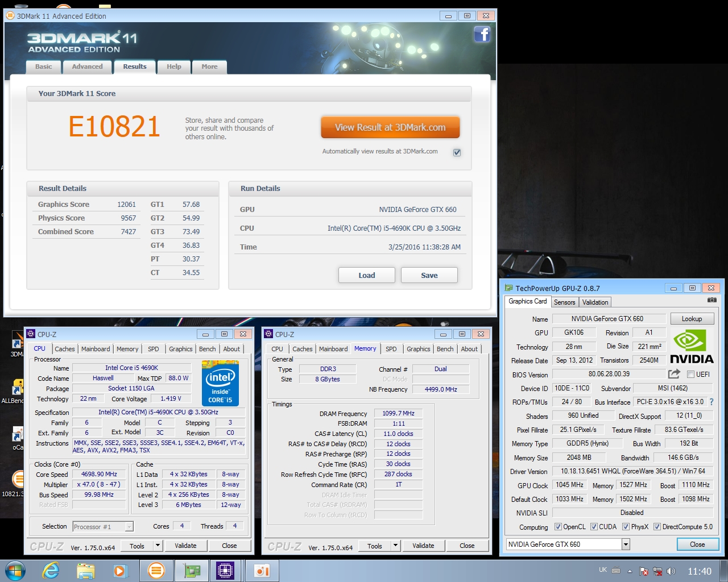Open the Mainboard tab in the CPU-Z CPU window
The height and width of the screenshot is (582, 728).
[96, 349]
